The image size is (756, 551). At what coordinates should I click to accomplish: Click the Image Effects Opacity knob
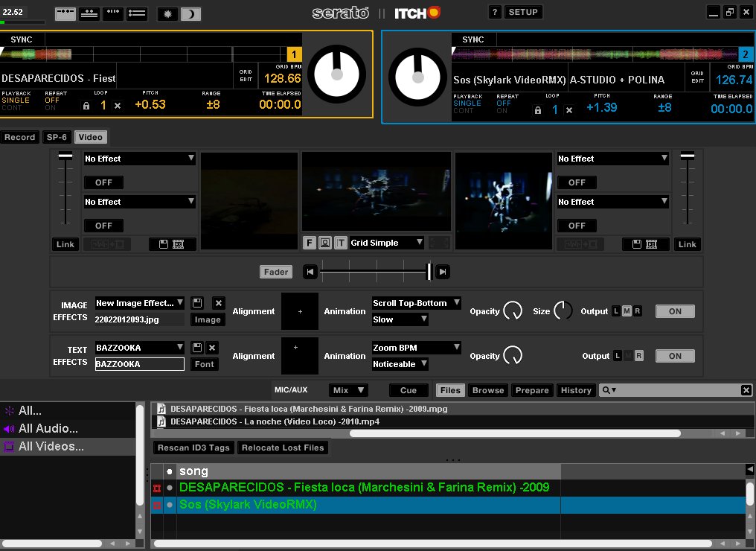[513, 311]
